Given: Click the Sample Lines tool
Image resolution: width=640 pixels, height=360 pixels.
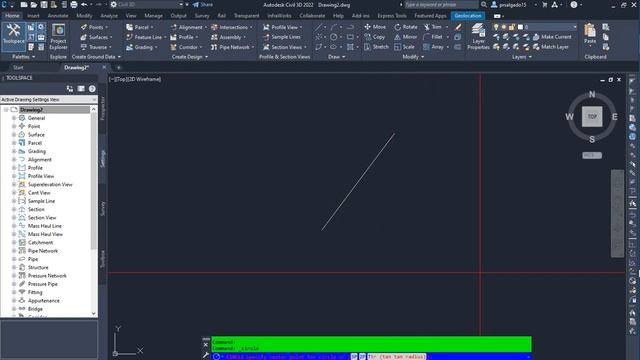Looking at the screenshot, I should (x=282, y=37).
